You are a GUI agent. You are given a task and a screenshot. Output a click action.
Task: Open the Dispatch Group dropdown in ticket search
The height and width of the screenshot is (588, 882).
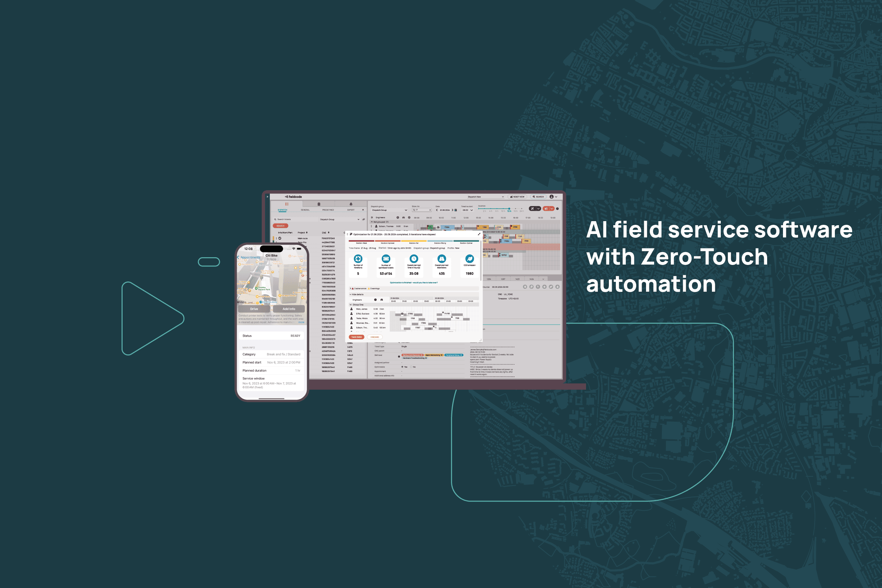pyautogui.click(x=339, y=219)
